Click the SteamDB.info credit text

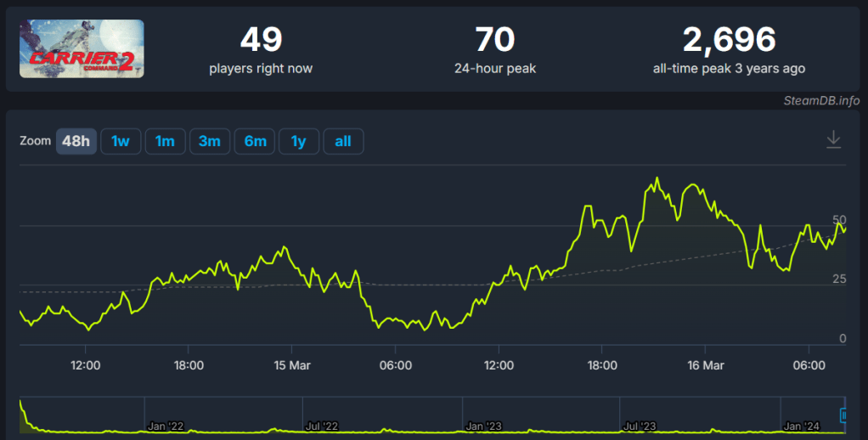(x=821, y=100)
